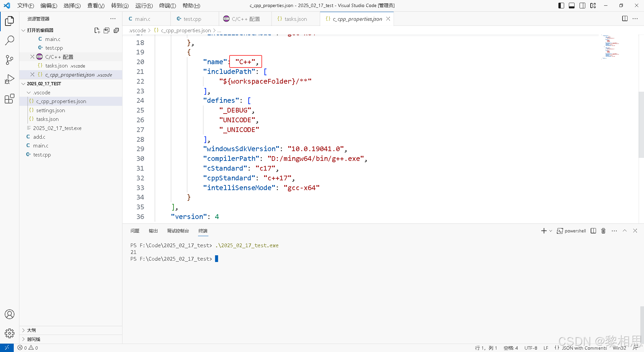Click errors and warnings count in status bar
Screen dimensions: 644x352
(28, 348)
